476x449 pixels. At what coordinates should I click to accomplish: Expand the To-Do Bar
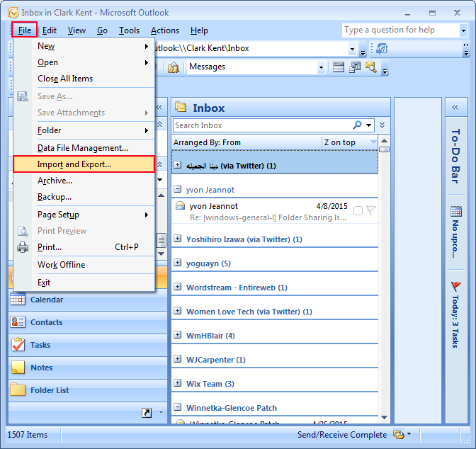[455, 107]
